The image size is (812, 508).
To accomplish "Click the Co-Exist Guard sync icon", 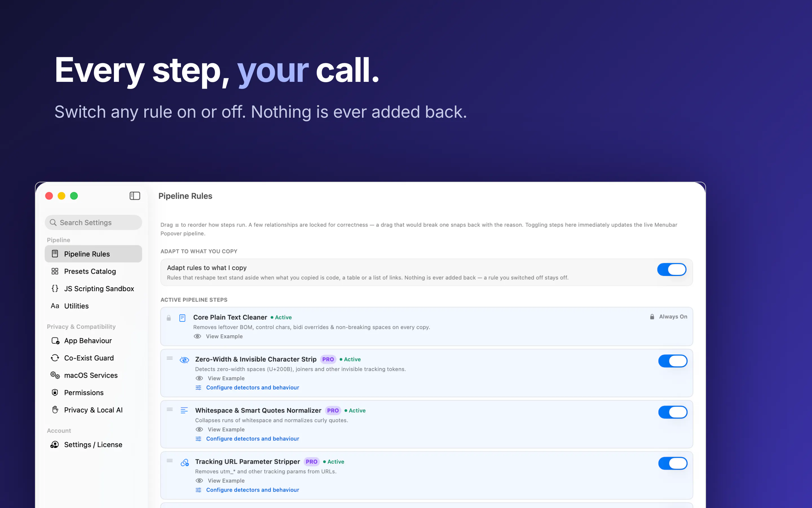I will coord(55,358).
